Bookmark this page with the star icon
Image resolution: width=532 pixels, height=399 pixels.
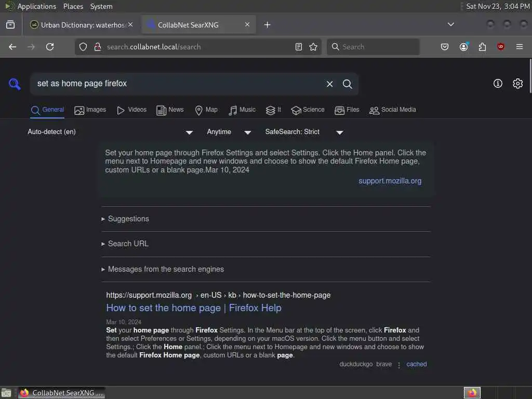pos(313,47)
